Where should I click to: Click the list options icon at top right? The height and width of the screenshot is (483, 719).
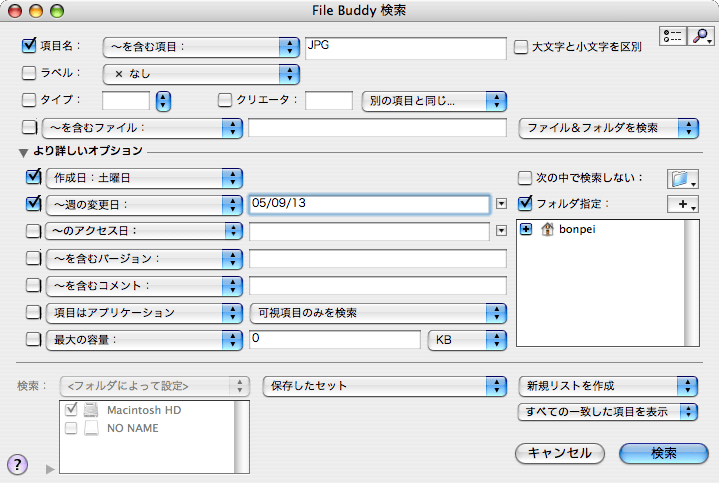[x=673, y=36]
